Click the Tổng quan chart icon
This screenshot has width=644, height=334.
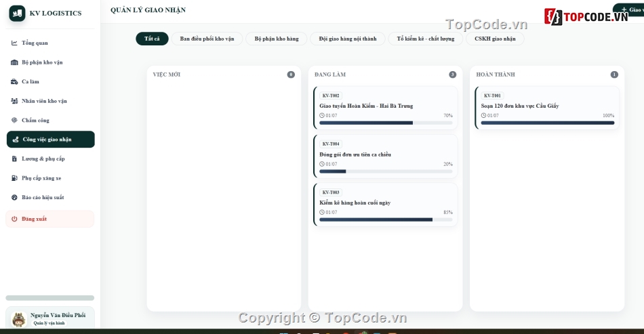[x=14, y=43]
